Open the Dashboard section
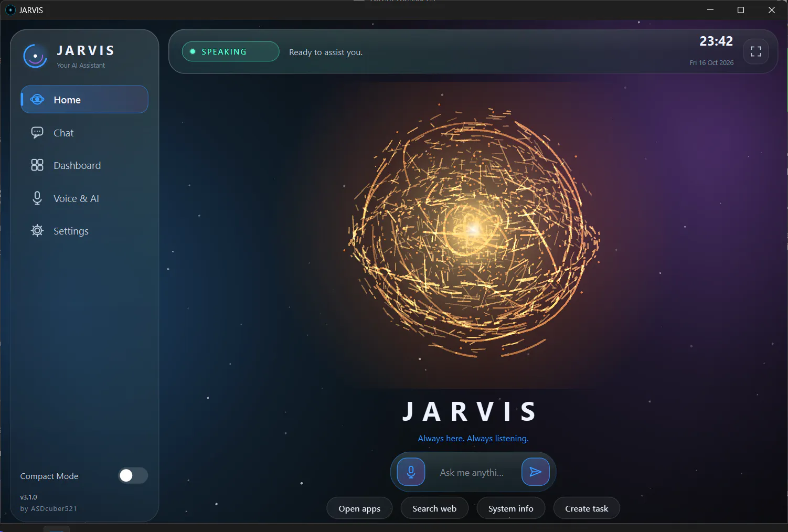 click(x=84, y=165)
